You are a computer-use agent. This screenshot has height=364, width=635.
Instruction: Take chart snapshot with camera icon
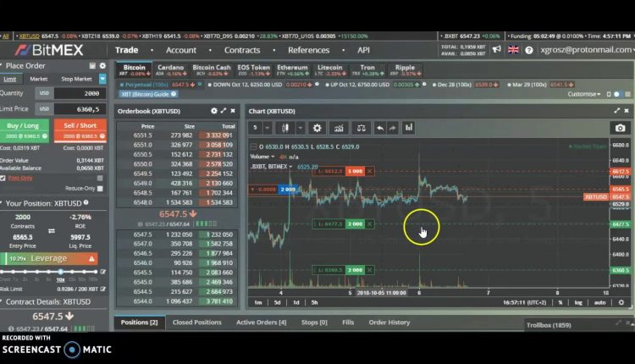(620, 128)
